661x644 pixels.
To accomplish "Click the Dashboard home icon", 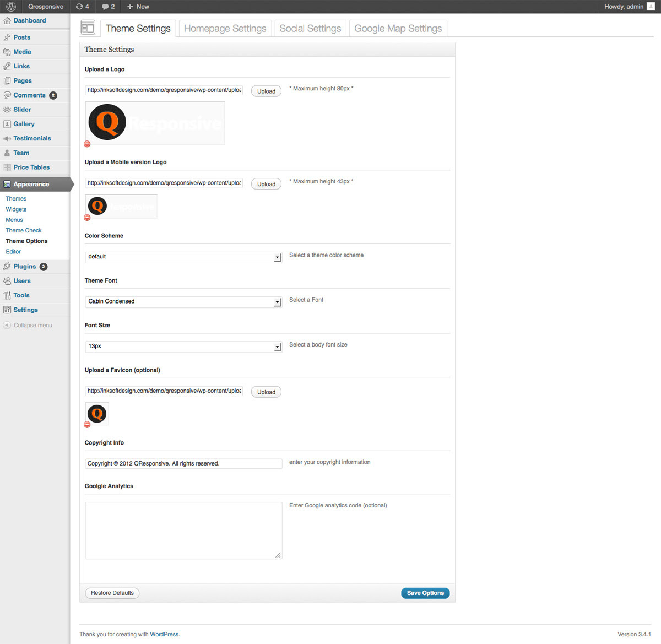I will coord(7,20).
